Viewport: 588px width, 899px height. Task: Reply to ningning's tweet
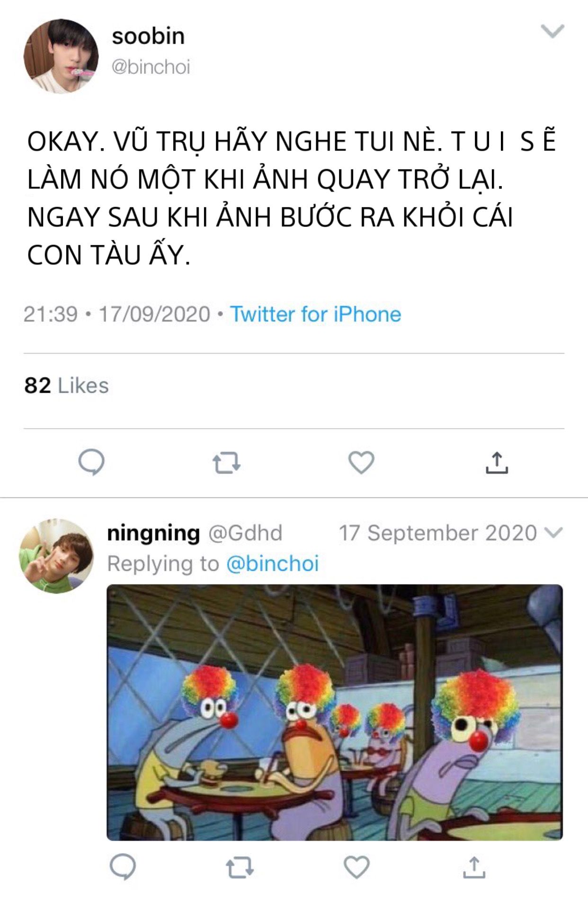pyautogui.click(x=123, y=867)
